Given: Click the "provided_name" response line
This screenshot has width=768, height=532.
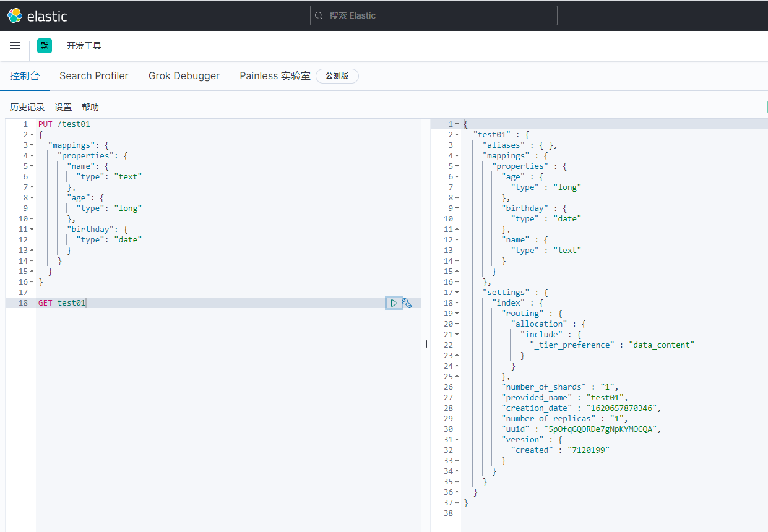Looking at the screenshot, I should click(565, 398).
